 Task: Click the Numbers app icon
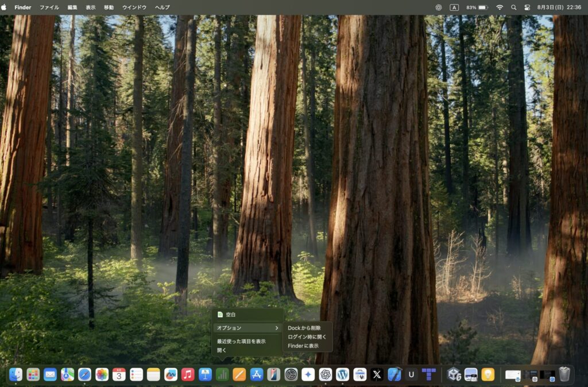tap(222, 374)
